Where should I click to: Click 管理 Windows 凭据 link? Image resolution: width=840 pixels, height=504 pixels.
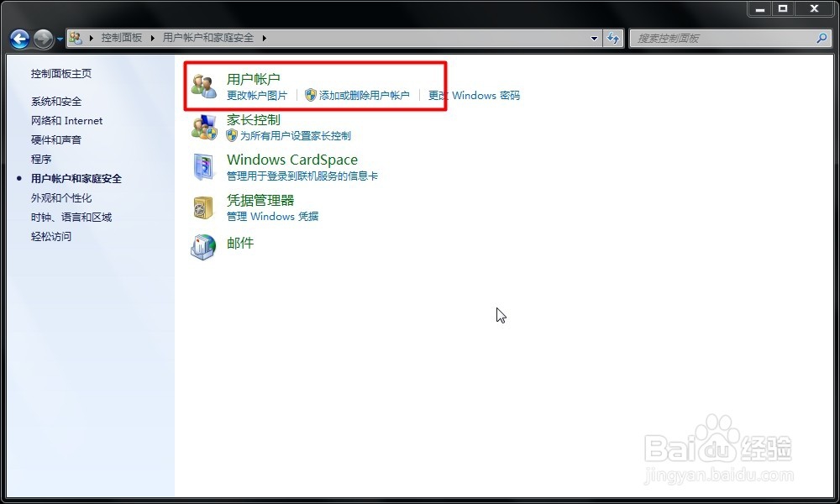(273, 217)
